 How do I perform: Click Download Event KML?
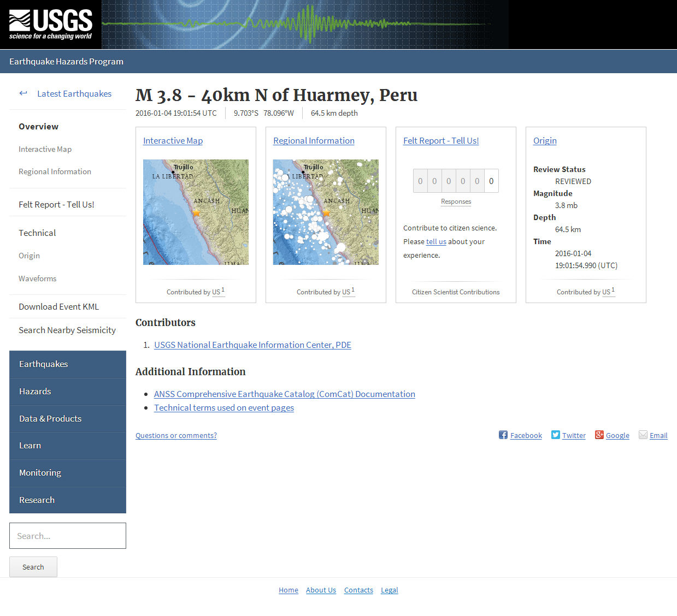click(x=58, y=306)
